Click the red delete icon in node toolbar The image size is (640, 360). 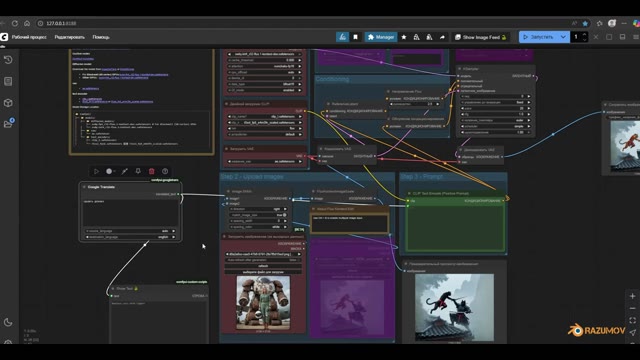pyautogui.click(x=151, y=171)
